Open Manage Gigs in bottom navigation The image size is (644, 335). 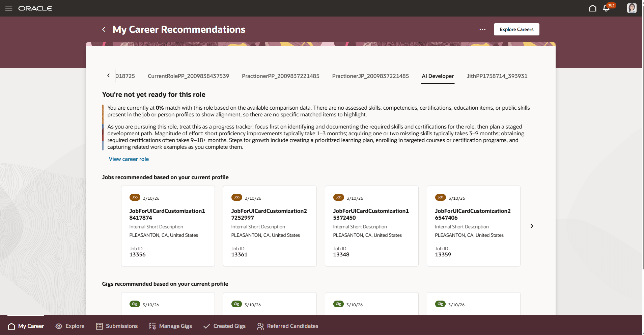pyautogui.click(x=170, y=326)
